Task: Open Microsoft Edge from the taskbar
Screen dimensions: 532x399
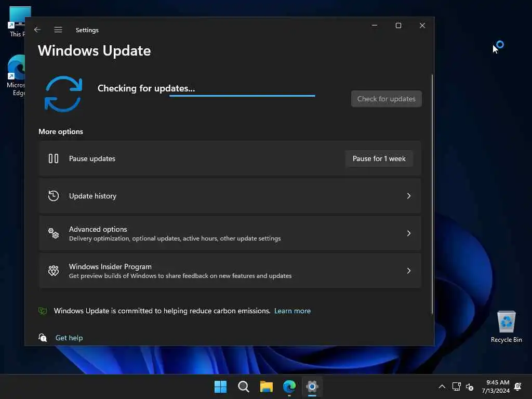Action: pyautogui.click(x=289, y=387)
